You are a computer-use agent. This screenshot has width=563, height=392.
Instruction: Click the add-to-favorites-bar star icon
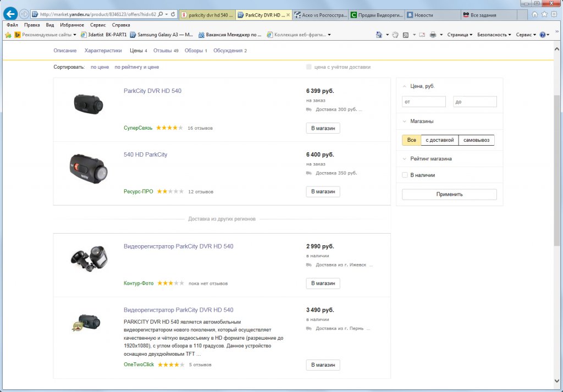pos(8,35)
